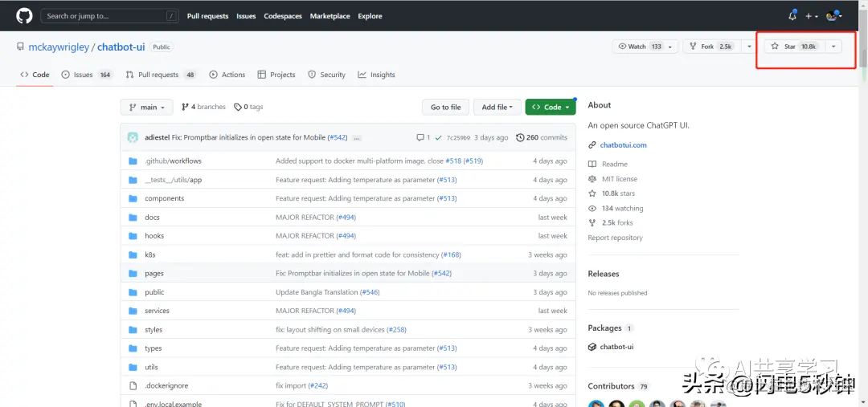868x407 pixels.
Task: Expand the Star lists dropdown arrow
Action: pyautogui.click(x=833, y=47)
